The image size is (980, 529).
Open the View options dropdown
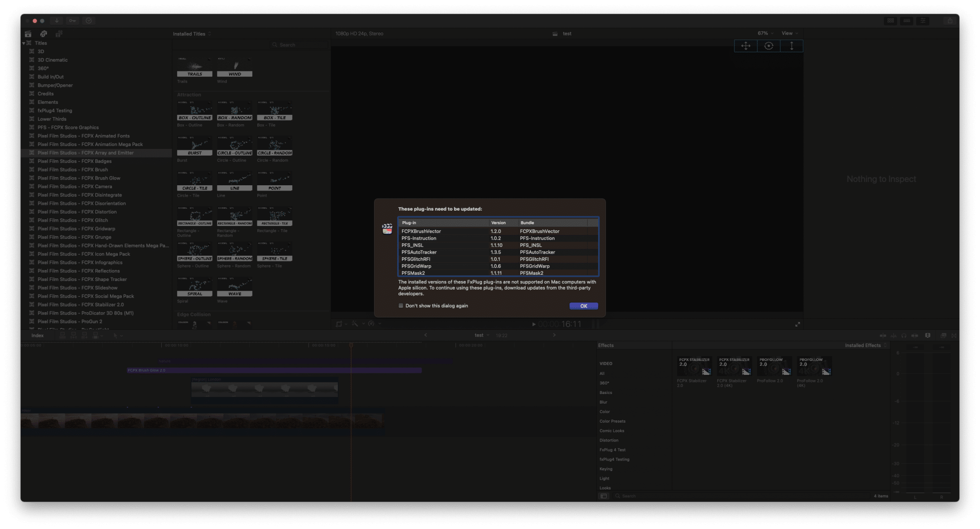[790, 33]
